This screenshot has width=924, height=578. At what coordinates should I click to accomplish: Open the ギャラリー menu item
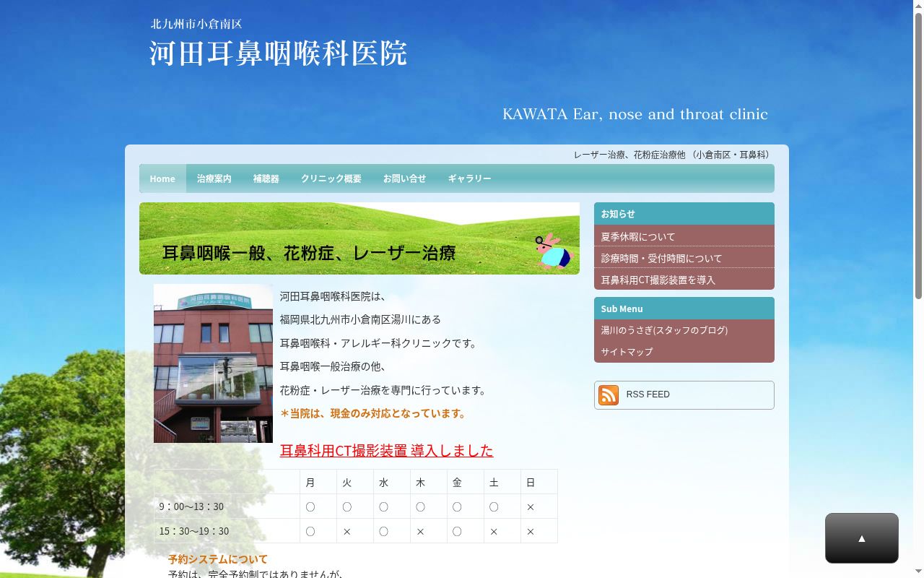click(469, 178)
